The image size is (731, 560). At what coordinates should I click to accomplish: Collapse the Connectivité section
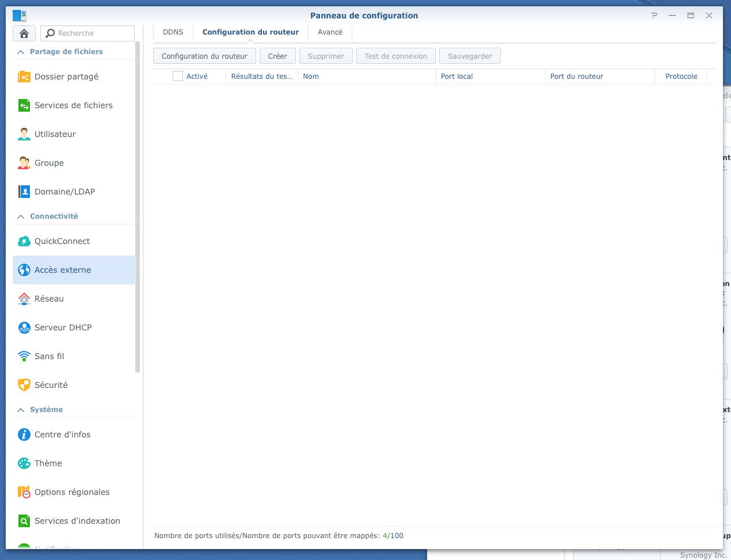pyautogui.click(x=21, y=216)
